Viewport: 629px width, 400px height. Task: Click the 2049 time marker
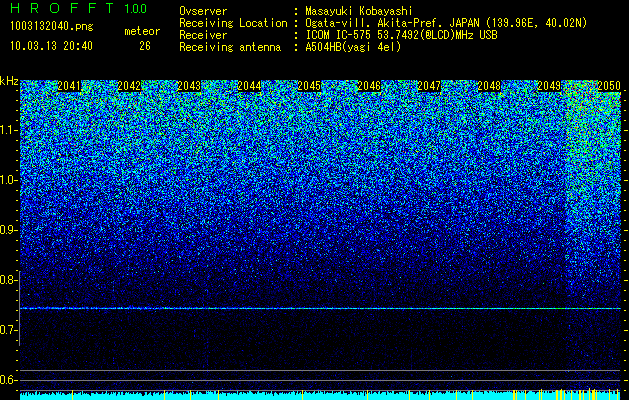549,86
